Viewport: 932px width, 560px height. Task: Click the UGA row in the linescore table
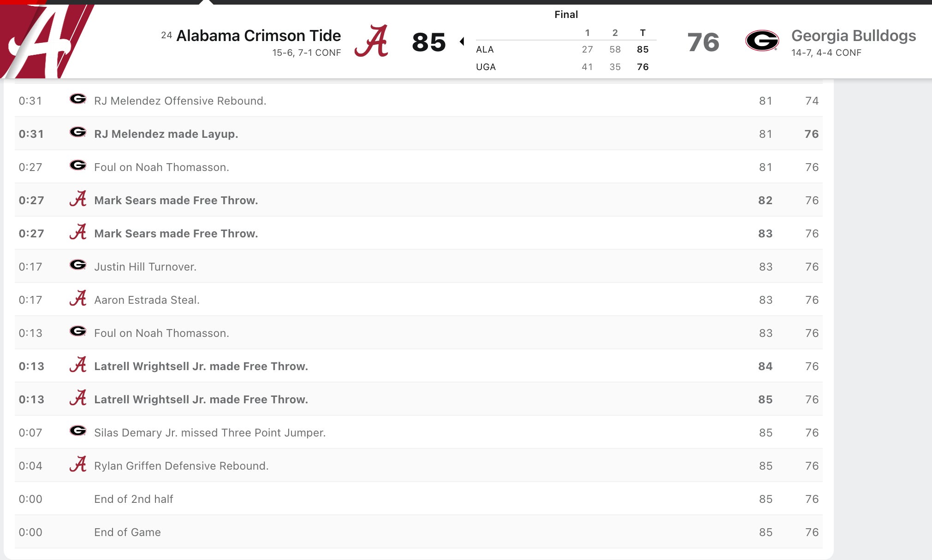point(486,67)
